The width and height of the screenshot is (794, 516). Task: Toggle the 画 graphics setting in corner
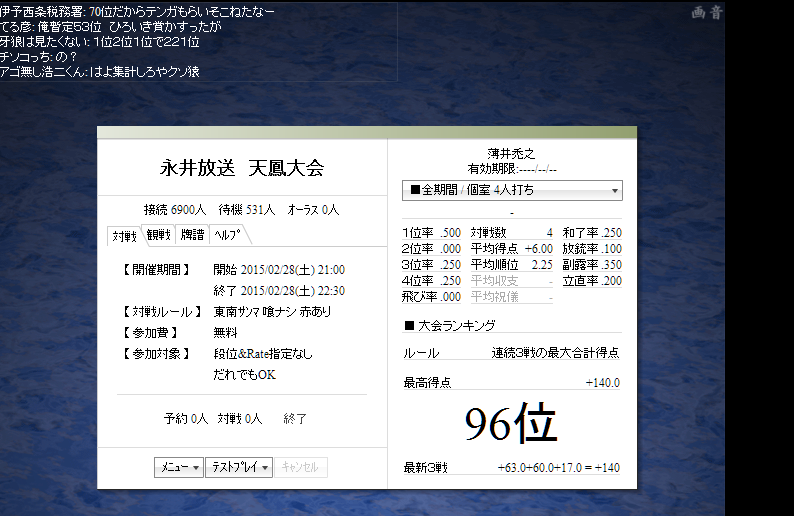(698, 12)
